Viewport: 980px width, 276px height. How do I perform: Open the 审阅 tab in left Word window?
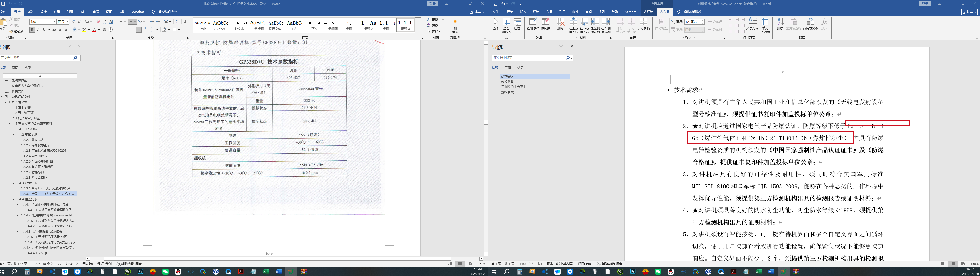click(96, 12)
